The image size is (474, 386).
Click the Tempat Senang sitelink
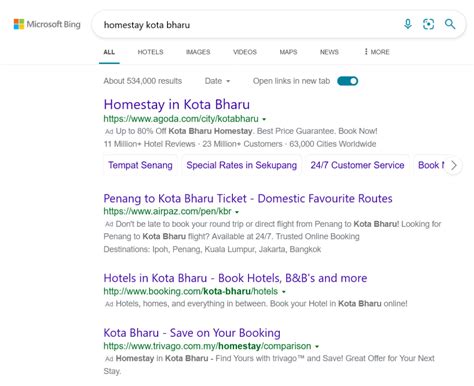[x=140, y=165]
